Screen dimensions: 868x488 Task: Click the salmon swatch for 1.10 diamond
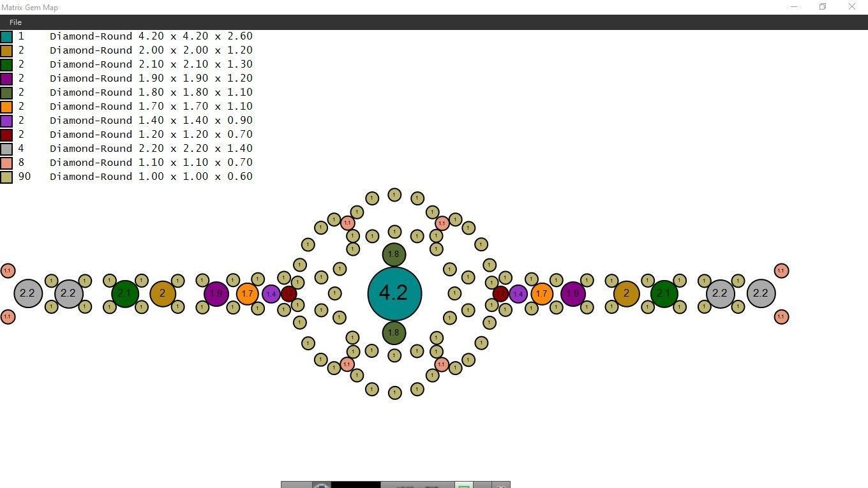click(x=6, y=163)
